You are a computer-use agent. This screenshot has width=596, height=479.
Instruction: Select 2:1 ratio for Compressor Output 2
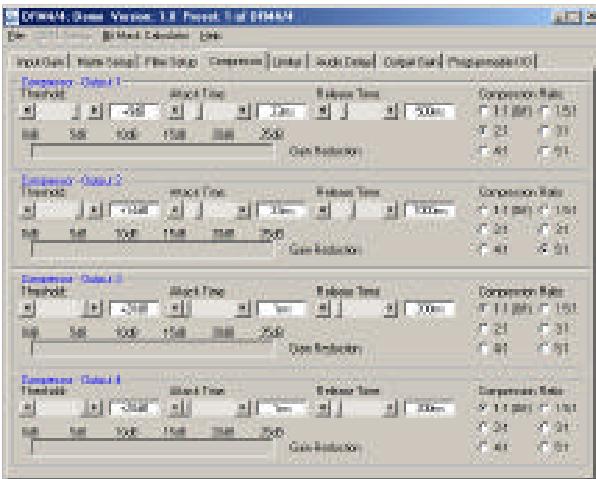484,230
